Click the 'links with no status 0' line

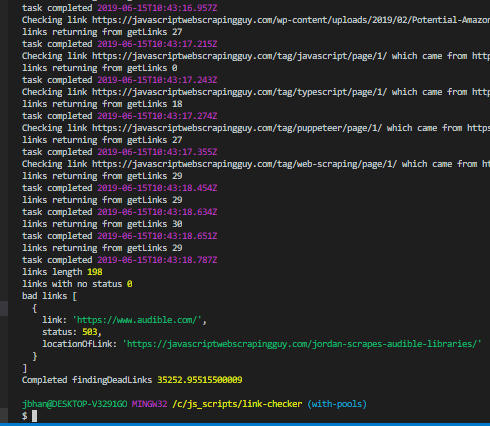pyautogui.click(x=77, y=284)
